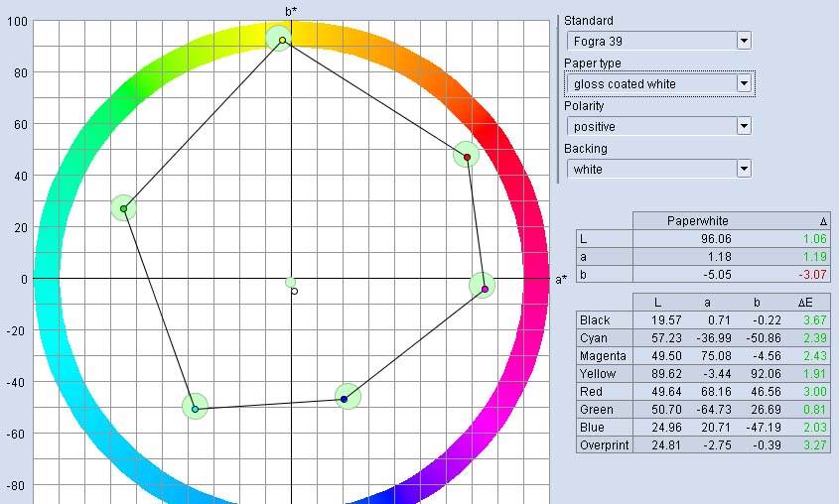
Task: Click the cyan color point on the plot
Action: coord(196,409)
